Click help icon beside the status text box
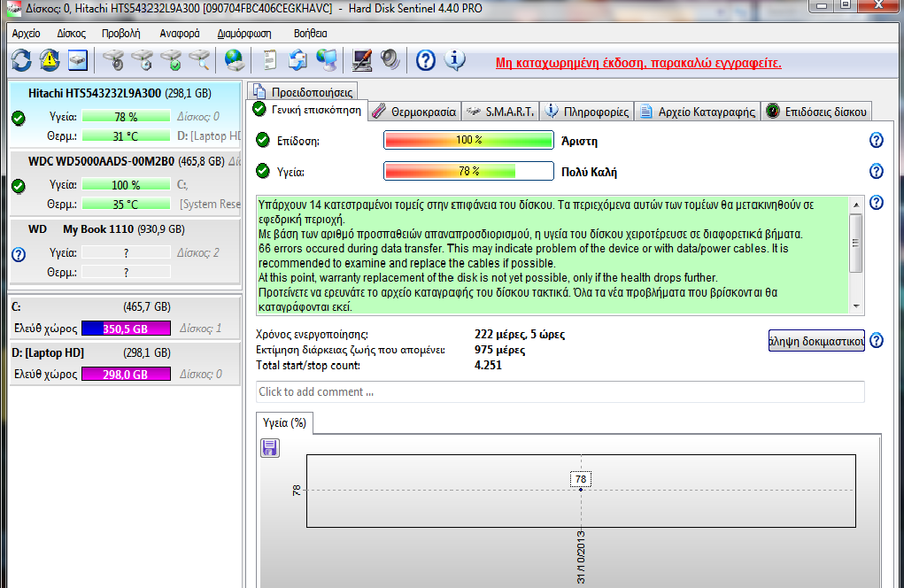 pos(877,202)
